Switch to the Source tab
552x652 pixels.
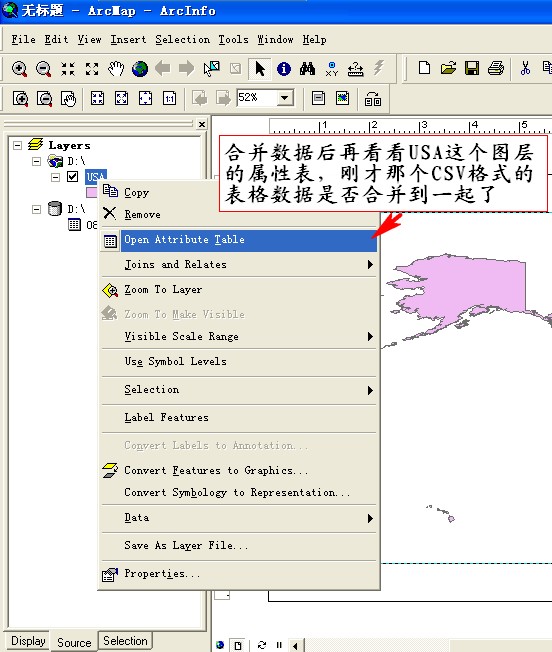74,642
